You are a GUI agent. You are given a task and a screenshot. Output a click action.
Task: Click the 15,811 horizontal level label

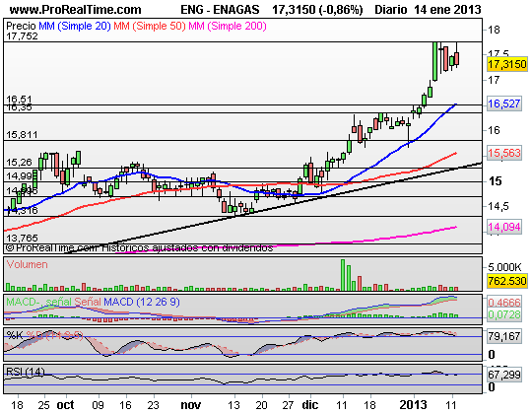[22, 135]
